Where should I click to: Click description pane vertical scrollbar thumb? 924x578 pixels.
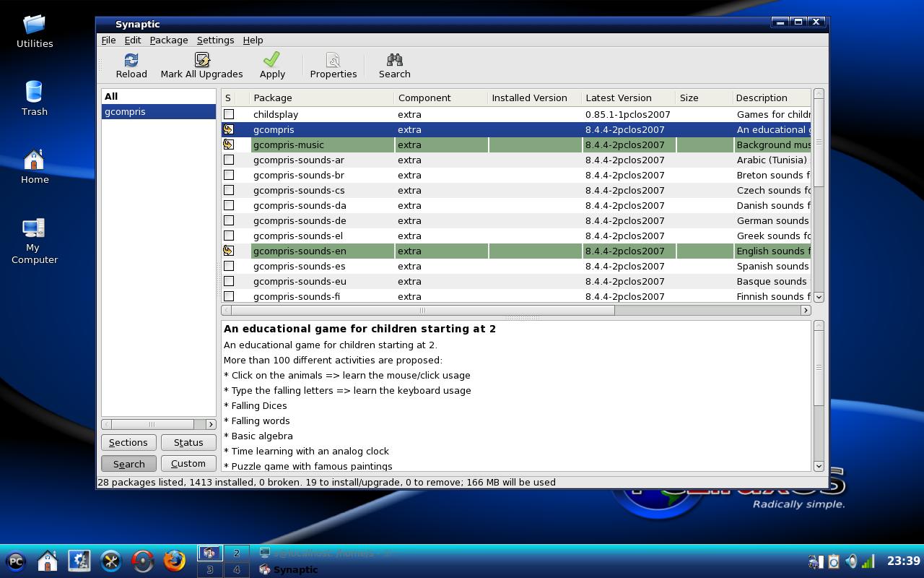pos(819,367)
